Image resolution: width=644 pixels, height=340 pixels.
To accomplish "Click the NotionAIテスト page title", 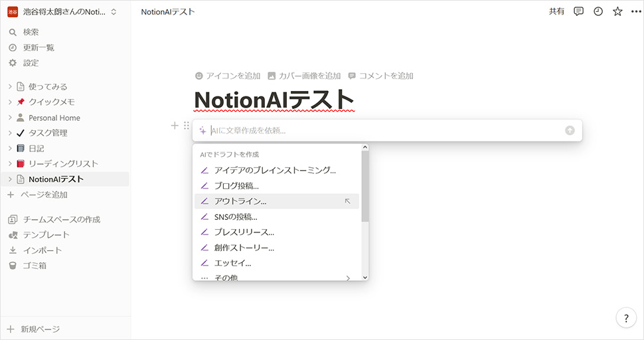I will click(x=274, y=100).
